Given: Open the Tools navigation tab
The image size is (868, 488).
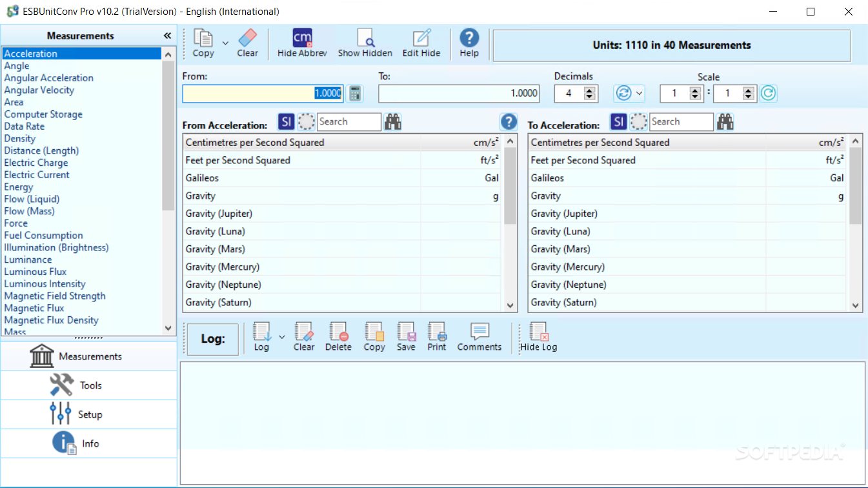Looking at the screenshot, I should pyautogui.click(x=88, y=385).
